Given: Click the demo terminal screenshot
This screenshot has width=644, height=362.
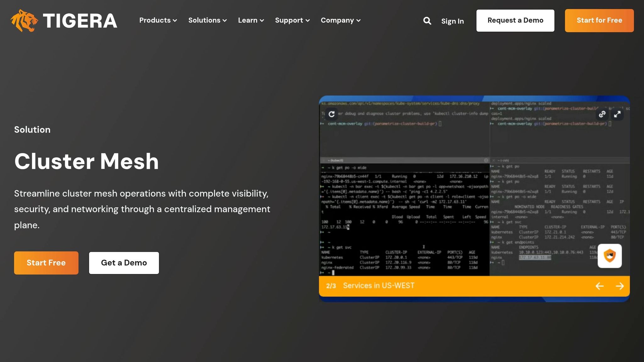Looking at the screenshot, I should pos(474,189).
